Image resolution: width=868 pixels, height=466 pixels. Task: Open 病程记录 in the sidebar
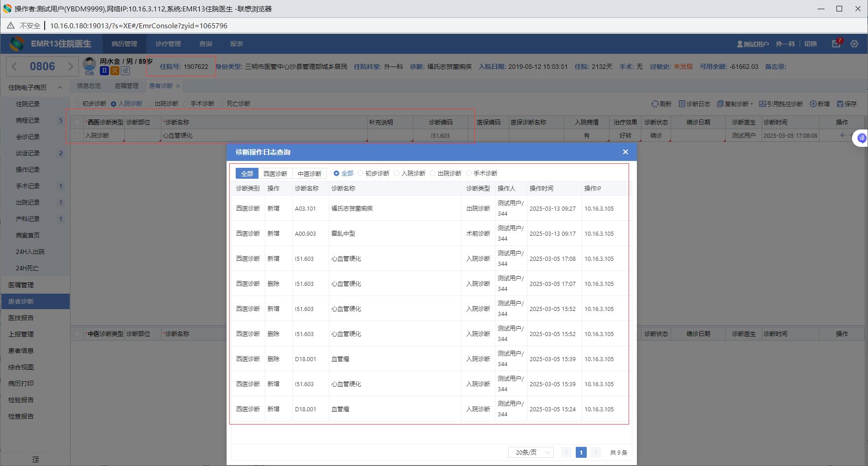[x=28, y=120]
